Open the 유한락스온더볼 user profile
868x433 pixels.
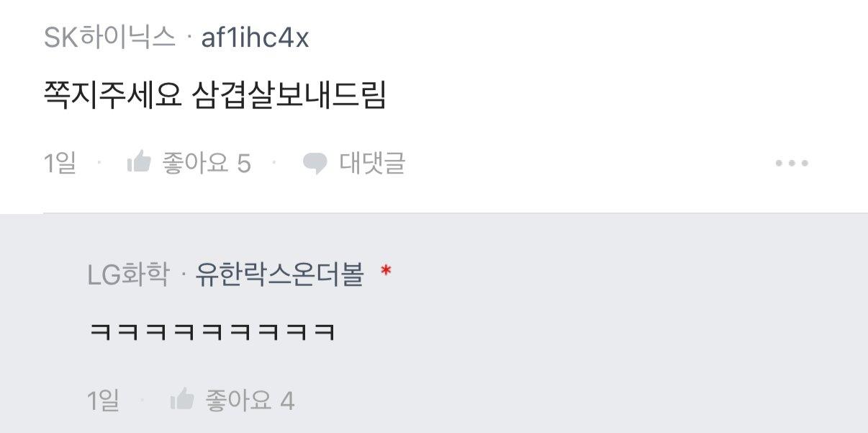click(280, 274)
